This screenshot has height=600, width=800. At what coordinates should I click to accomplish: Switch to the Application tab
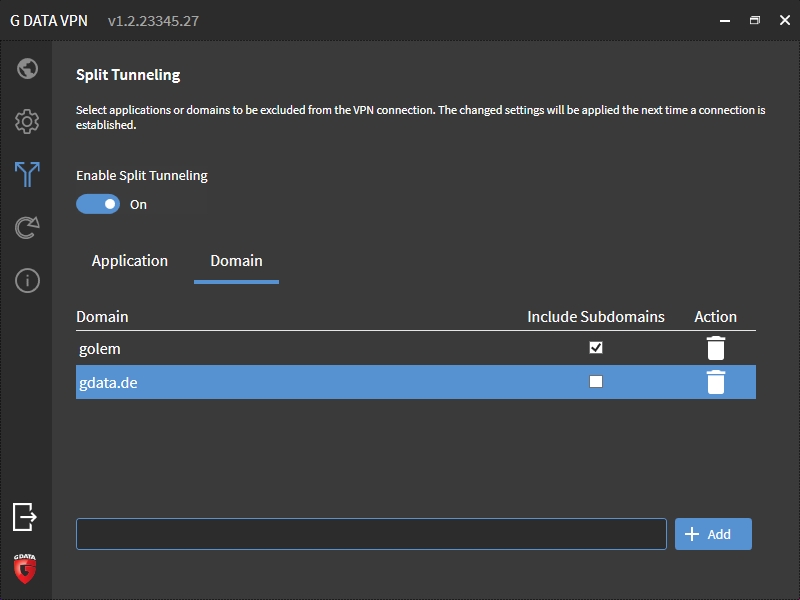(x=130, y=261)
